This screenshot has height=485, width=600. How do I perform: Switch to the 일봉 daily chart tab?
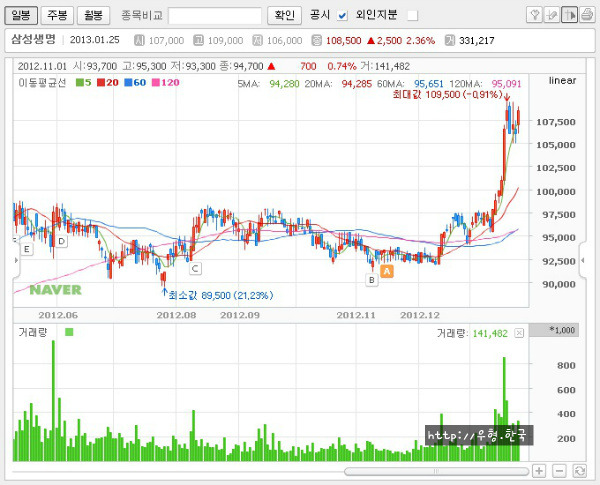pos(21,15)
